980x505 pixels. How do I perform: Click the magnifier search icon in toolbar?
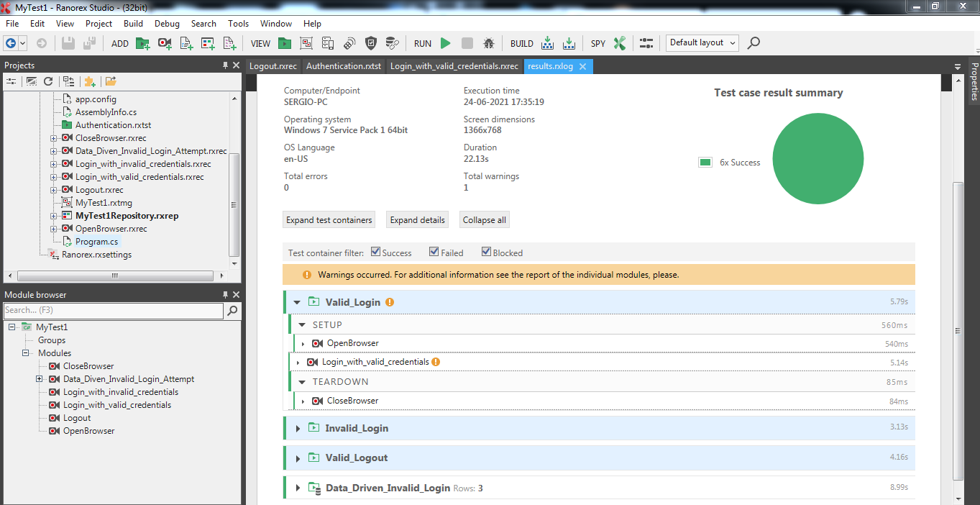754,43
